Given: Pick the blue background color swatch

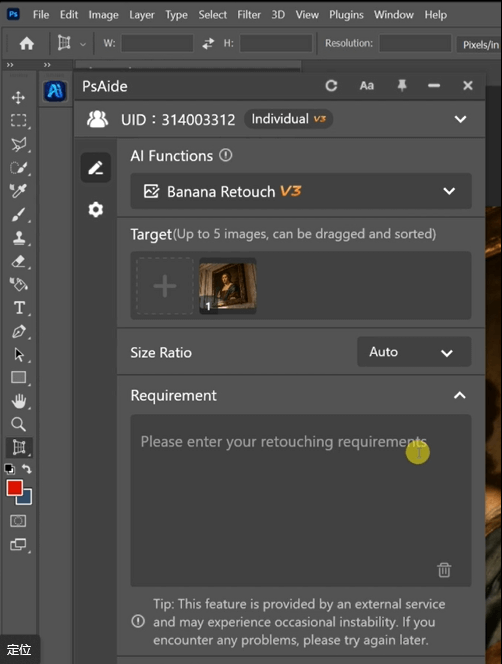Looking at the screenshot, I should click(25, 498).
